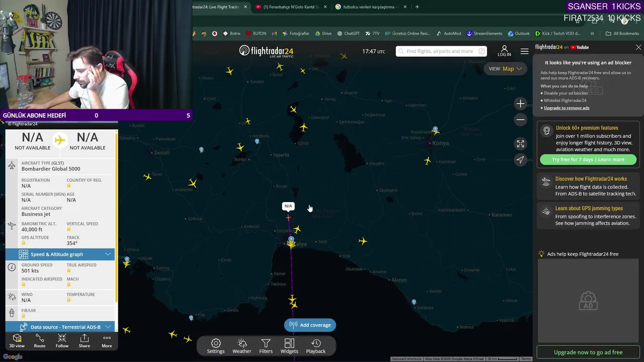Share this flight
The width and height of the screenshot is (644, 362).
[85, 341]
